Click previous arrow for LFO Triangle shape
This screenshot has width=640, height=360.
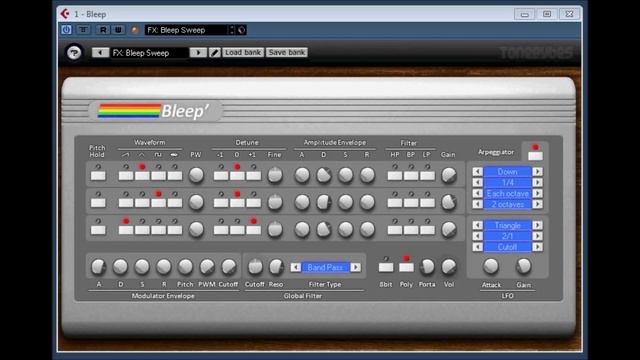[478, 225]
